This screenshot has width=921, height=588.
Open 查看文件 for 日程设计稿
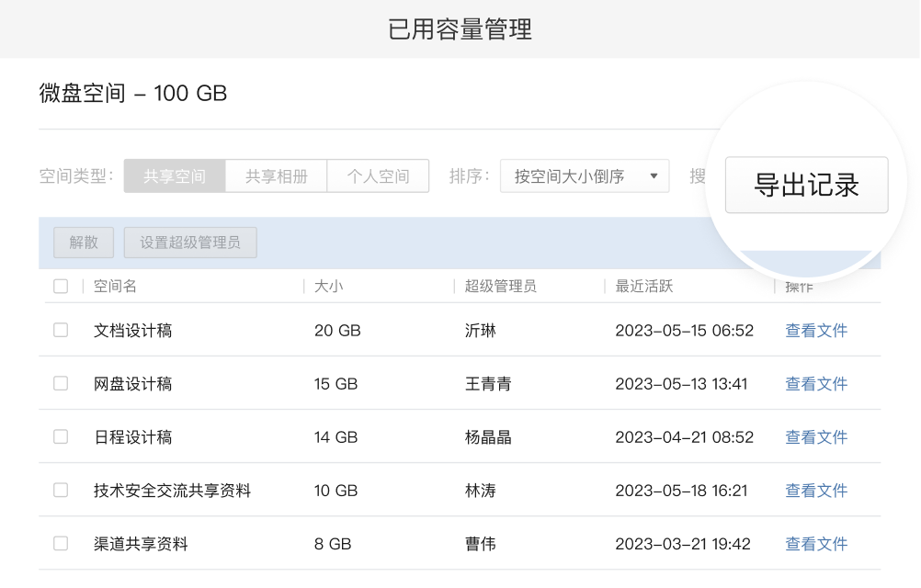pos(816,437)
